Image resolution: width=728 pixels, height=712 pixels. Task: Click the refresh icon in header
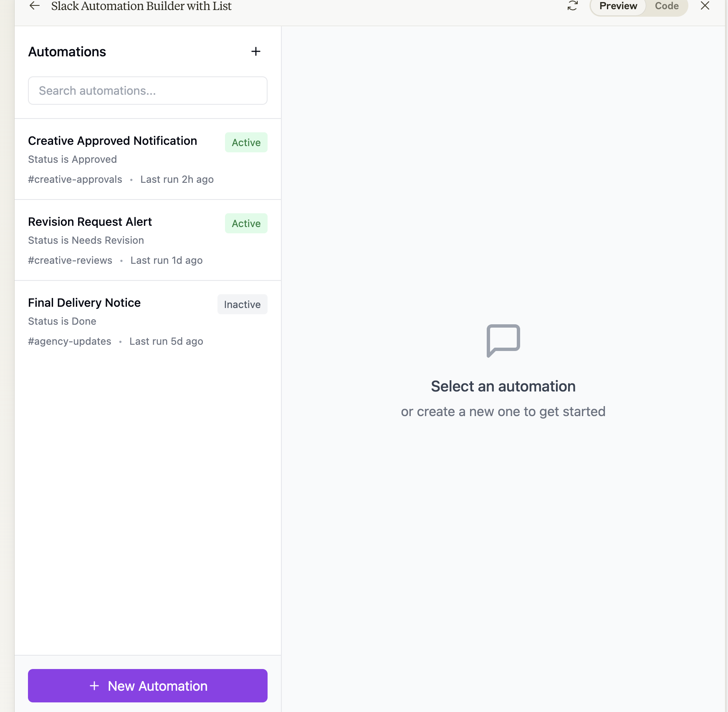[572, 6]
